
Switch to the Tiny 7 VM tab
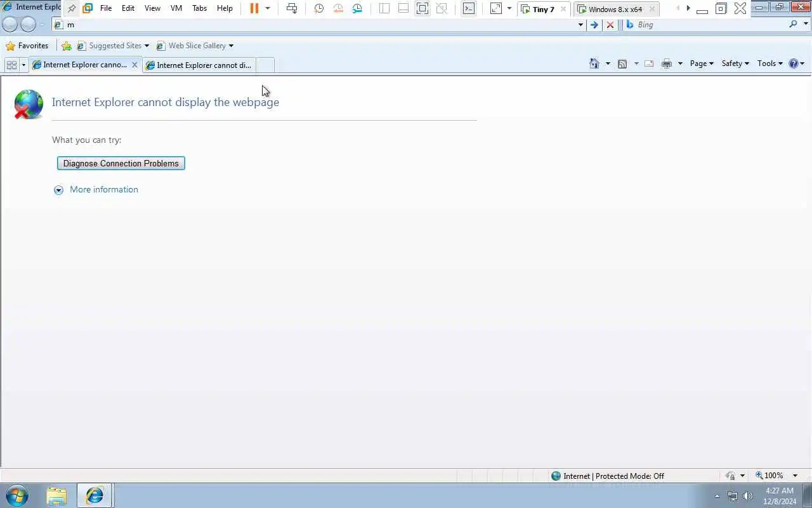click(x=543, y=9)
